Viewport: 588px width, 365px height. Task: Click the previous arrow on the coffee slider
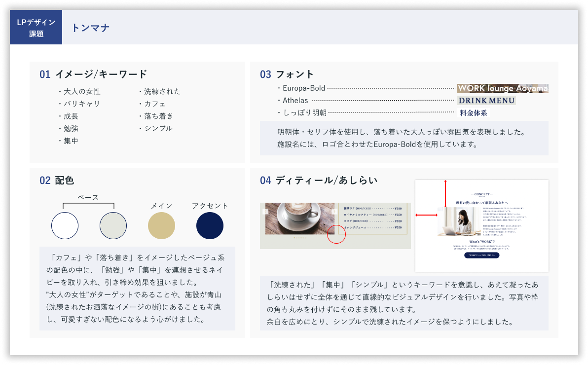pos(266,212)
